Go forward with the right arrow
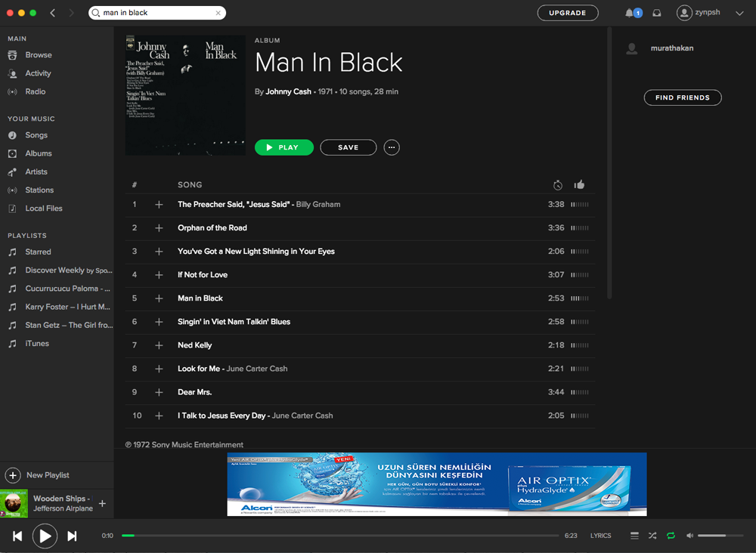Viewport: 756px width, 553px height. [71, 13]
